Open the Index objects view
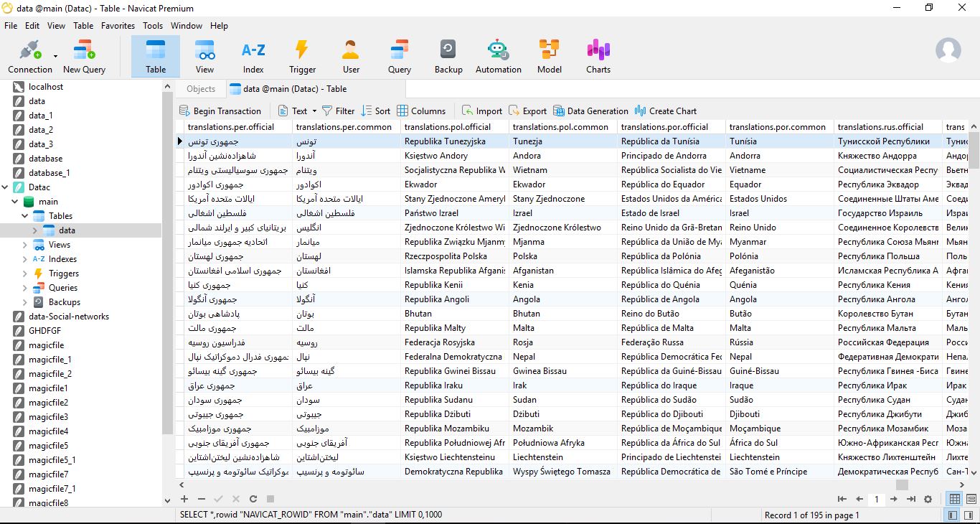This screenshot has width=980, height=524. coord(253,56)
